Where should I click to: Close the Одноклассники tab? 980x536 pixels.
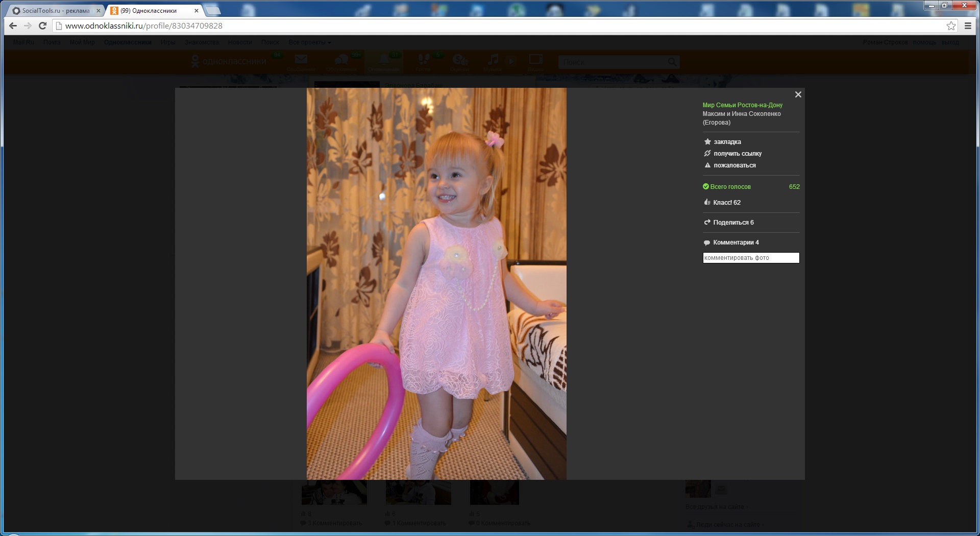[197, 11]
